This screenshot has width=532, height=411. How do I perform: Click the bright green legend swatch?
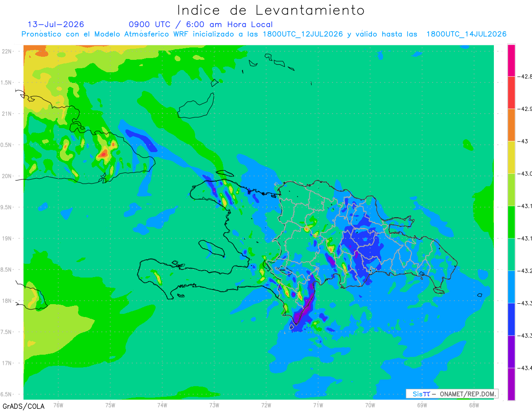tap(511, 222)
